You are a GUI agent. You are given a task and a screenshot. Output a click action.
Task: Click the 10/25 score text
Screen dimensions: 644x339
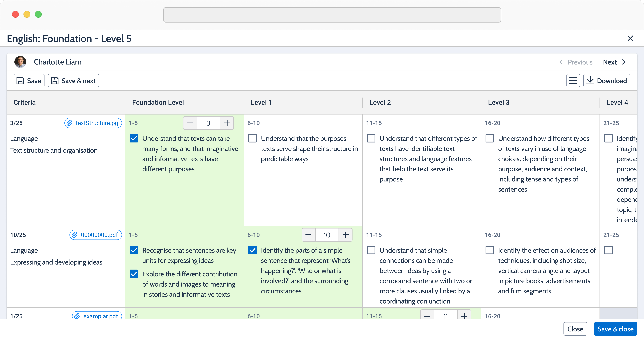[18, 235]
